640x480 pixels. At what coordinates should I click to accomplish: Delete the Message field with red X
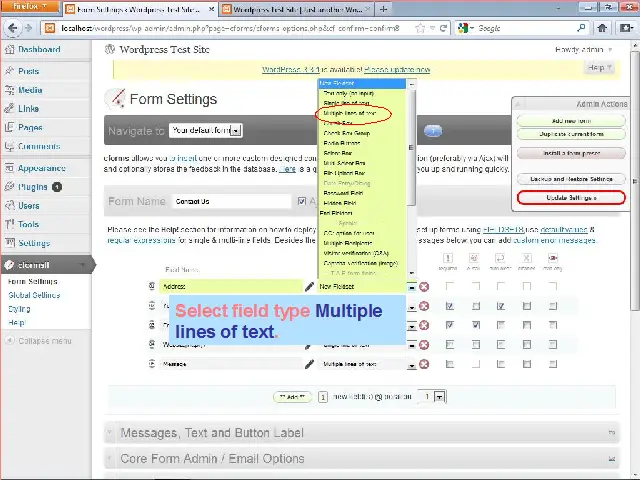point(424,364)
